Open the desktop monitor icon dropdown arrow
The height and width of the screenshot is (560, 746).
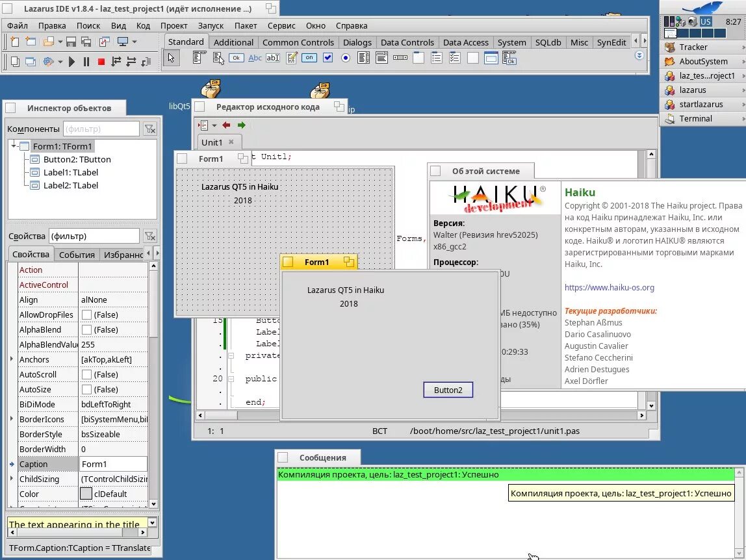click(x=135, y=42)
